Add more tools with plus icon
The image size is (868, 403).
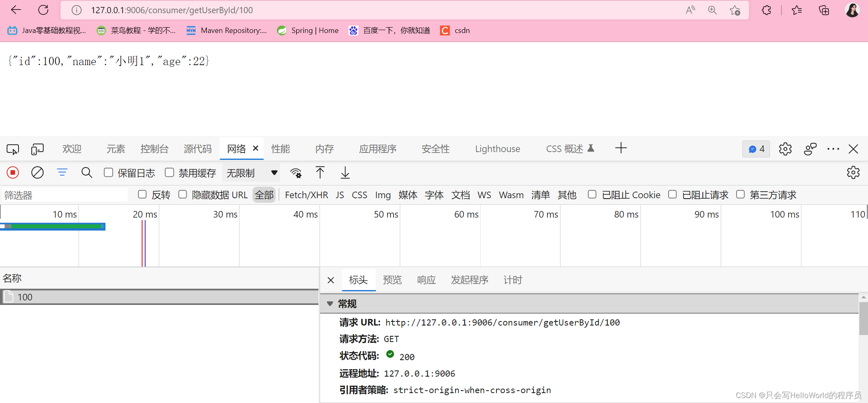tap(621, 148)
